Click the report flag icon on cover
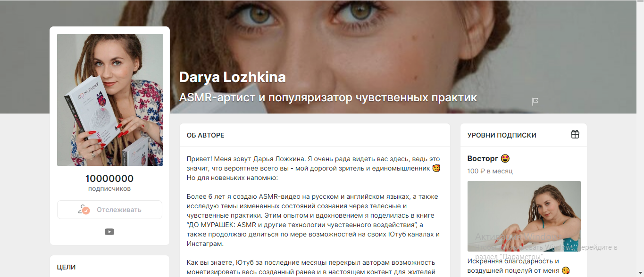The height and width of the screenshot is (277, 644). tap(535, 101)
